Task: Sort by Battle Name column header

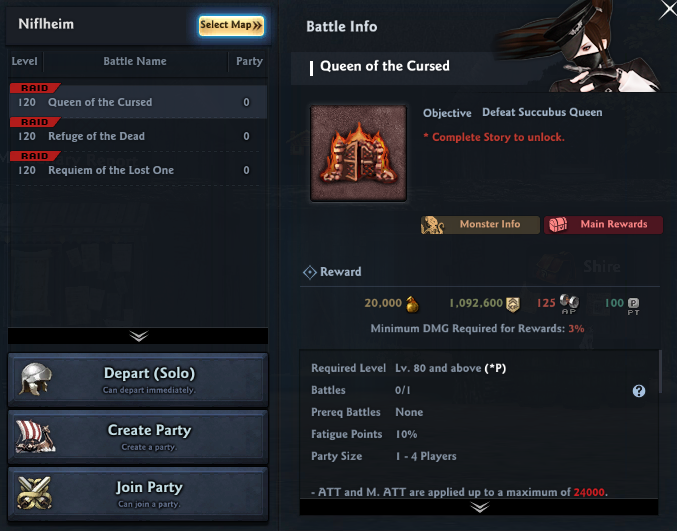Action: pyautogui.click(x=135, y=61)
